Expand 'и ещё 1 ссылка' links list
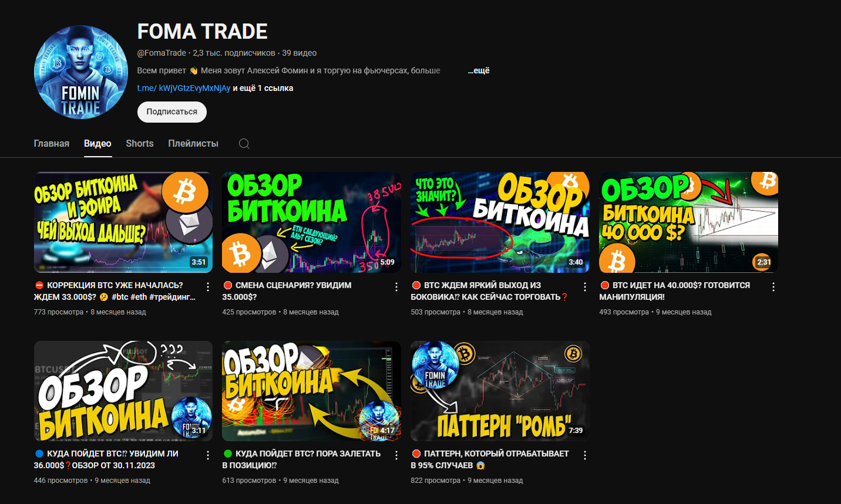 click(x=263, y=88)
